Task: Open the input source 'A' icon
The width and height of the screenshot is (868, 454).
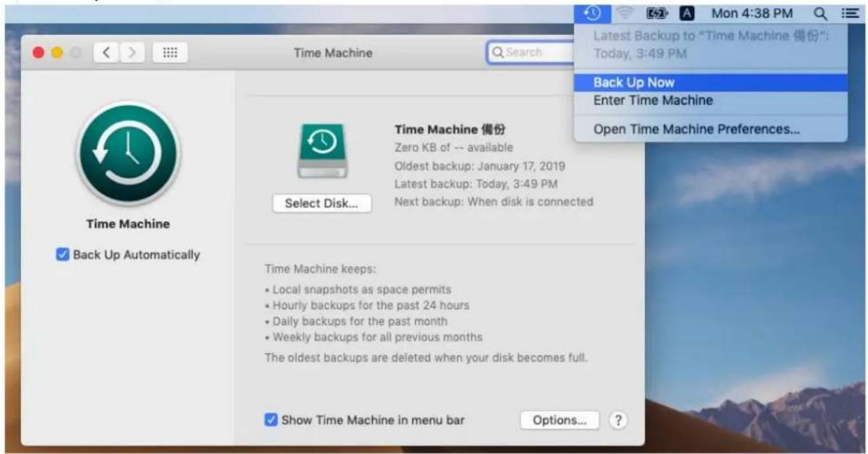Action: tap(687, 13)
